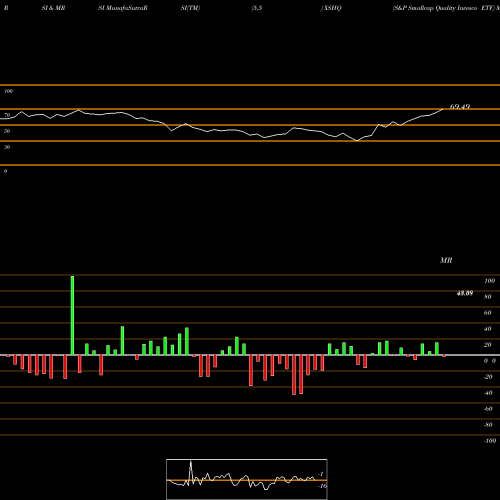The height and width of the screenshot is (500, 500).
Task: Click the "SI MunafaSutraR" header text
Action: click(123, 8)
